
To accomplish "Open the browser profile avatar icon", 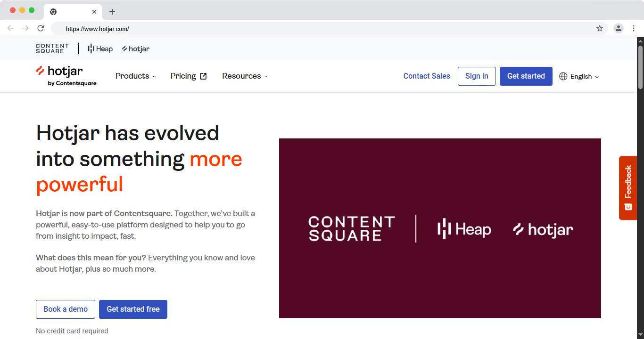I will pyautogui.click(x=618, y=28).
